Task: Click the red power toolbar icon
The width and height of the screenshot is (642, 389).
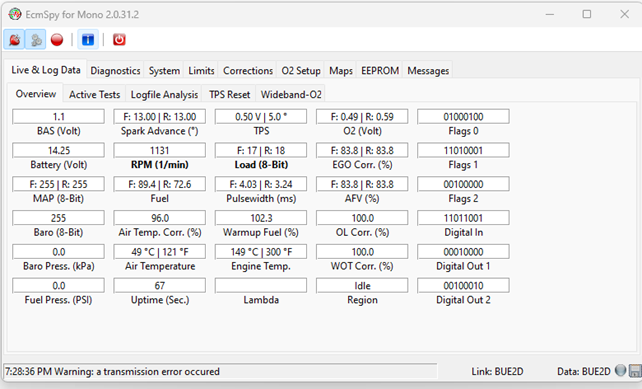Action: [119, 40]
